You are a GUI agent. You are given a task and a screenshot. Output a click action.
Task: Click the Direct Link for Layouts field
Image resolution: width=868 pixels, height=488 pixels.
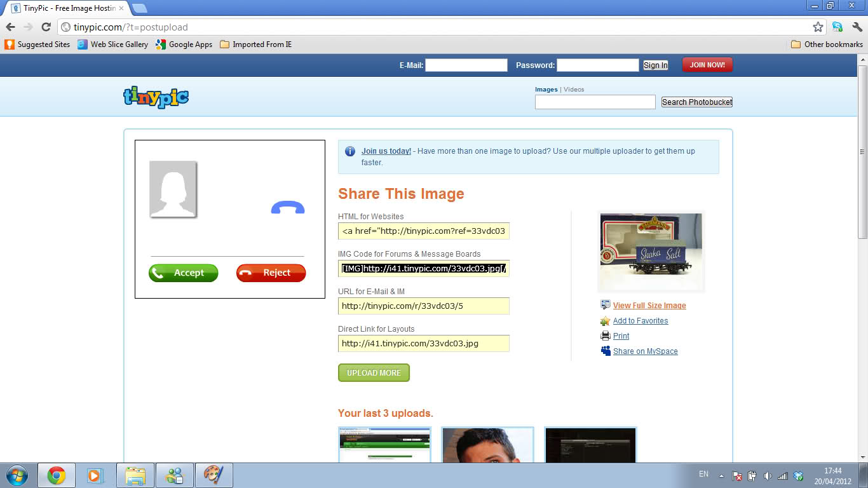(x=423, y=343)
